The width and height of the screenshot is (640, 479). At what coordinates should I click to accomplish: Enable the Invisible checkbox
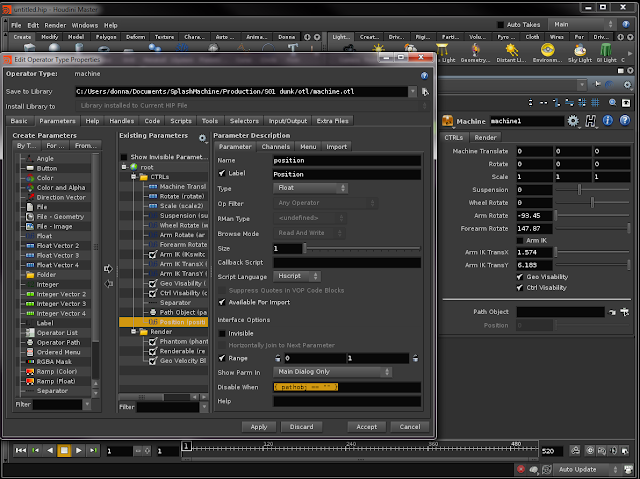[x=222, y=333]
